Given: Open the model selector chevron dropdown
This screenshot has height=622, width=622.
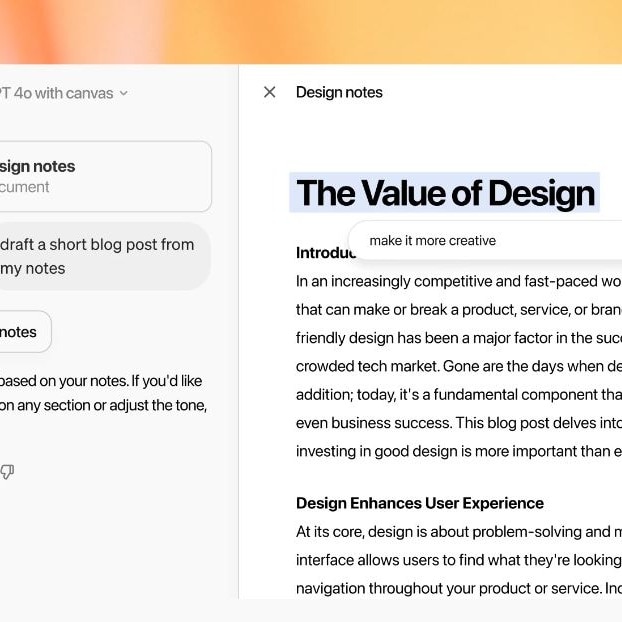Looking at the screenshot, I should pyautogui.click(x=124, y=94).
